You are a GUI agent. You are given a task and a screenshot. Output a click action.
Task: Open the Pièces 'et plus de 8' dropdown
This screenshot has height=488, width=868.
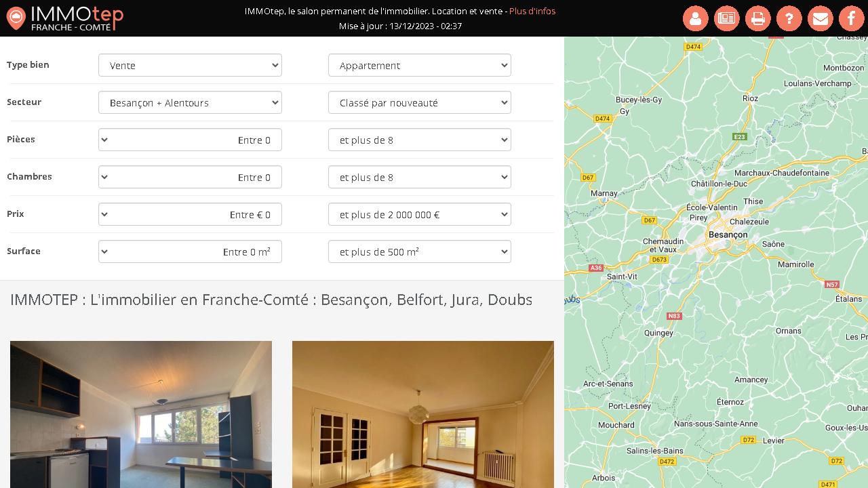pyautogui.click(x=420, y=140)
